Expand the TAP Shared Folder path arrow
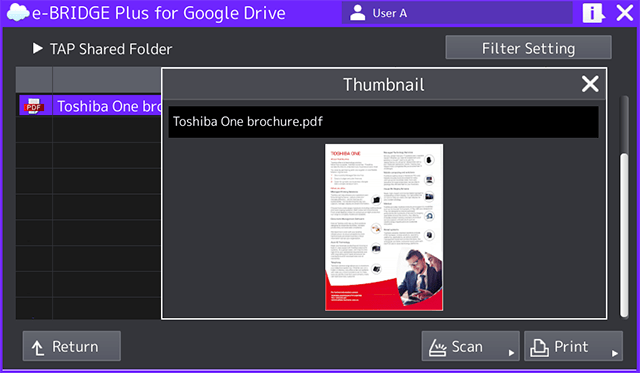 click(x=38, y=49)
